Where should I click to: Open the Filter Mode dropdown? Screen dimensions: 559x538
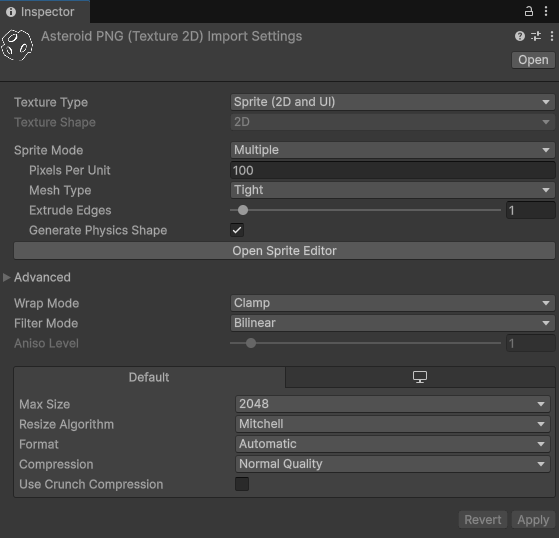click(x=393, y=323)
